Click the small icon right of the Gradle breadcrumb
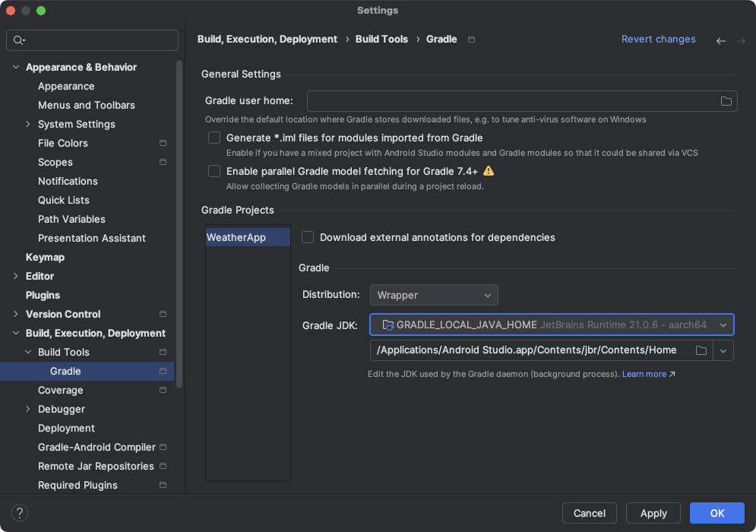 tap(470, 39)
